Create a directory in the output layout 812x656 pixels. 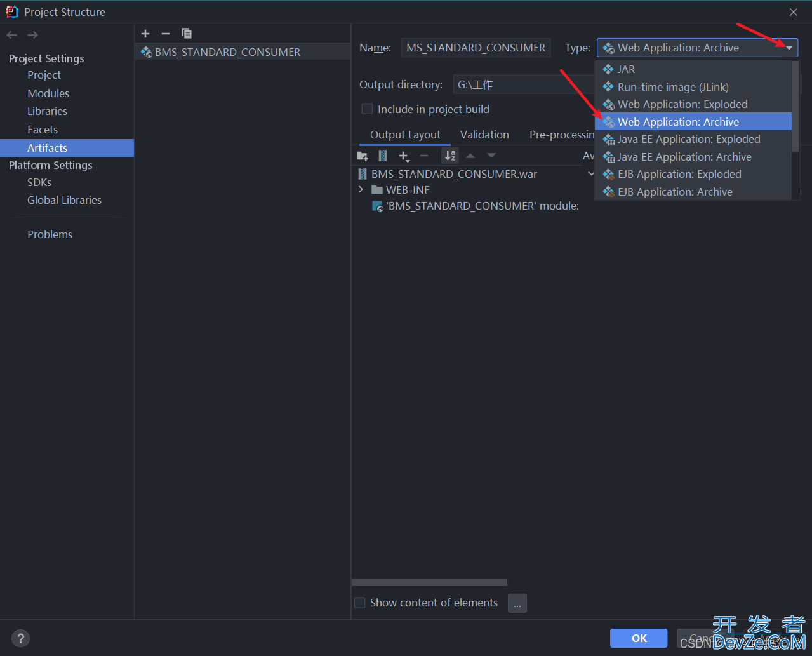point(363,156)
